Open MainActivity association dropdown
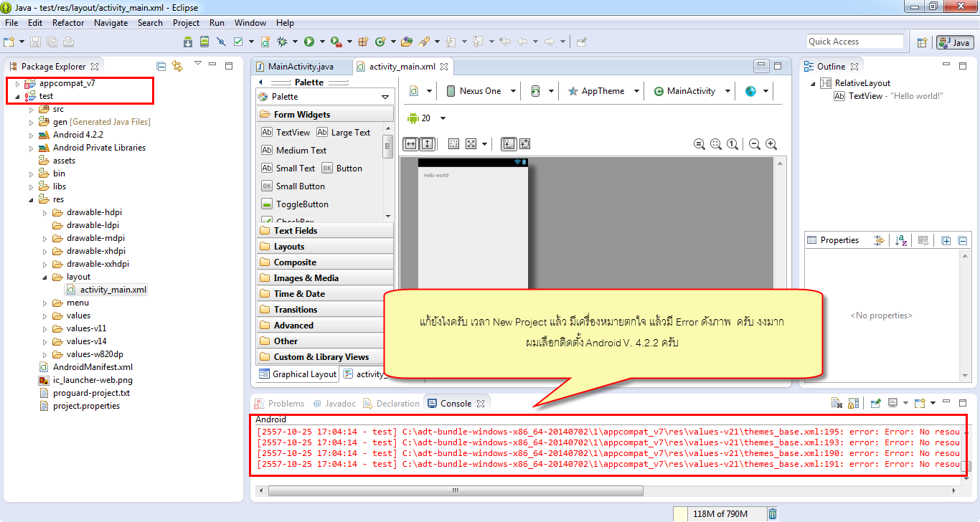 click(692, 91)
